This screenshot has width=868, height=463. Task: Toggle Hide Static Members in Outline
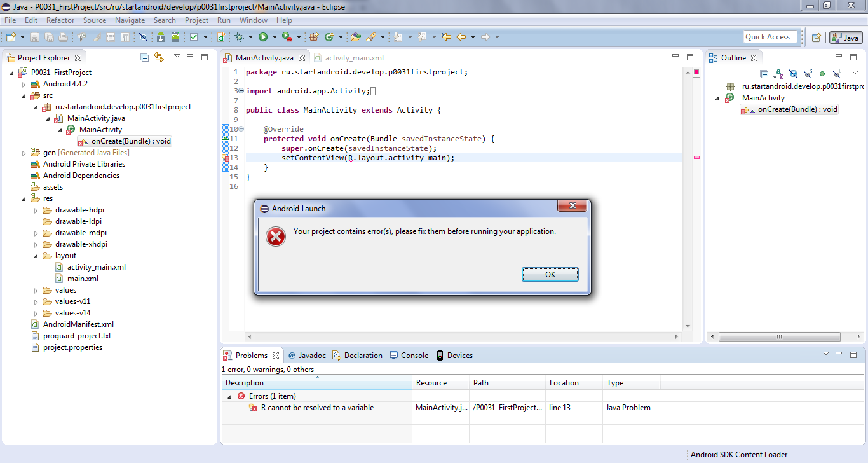(808, 73)
